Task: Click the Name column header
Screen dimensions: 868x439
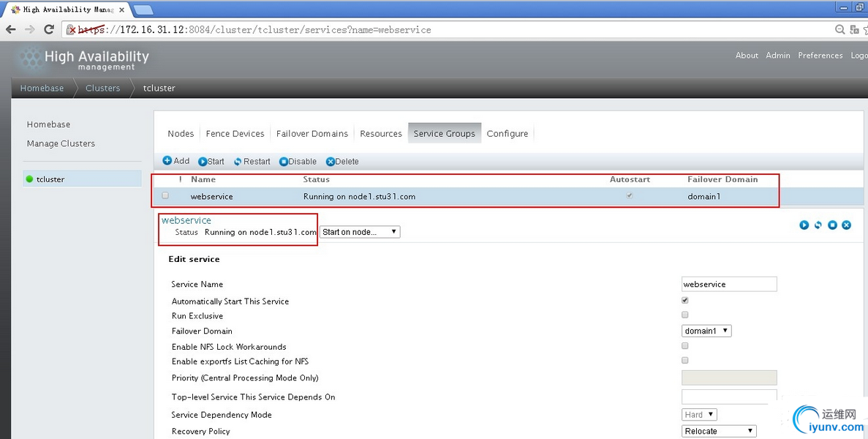Action: (203, 179)
